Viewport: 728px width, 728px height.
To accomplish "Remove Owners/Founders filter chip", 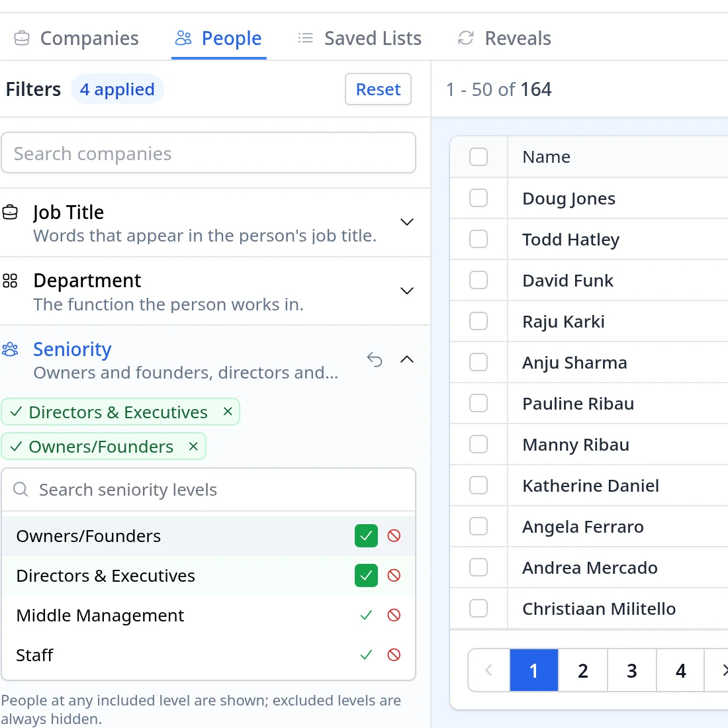I will [193, 446].
